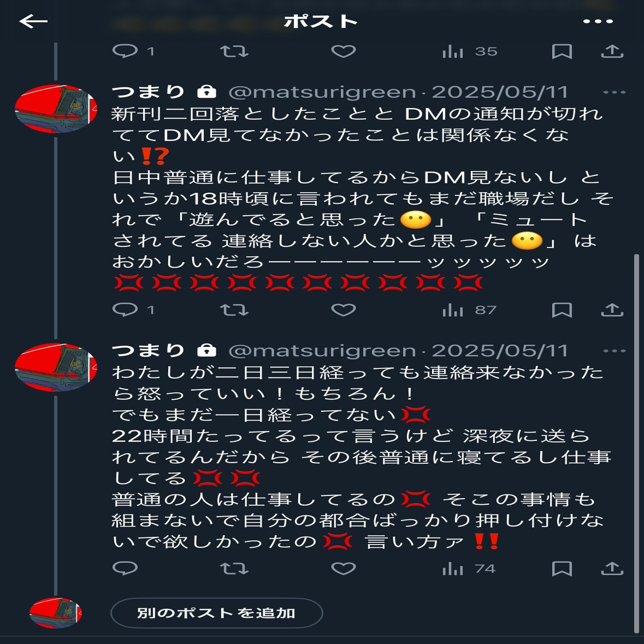Reply to the post with 74 views
This screenshot has height=644, width=644.
tap(125, 568)
